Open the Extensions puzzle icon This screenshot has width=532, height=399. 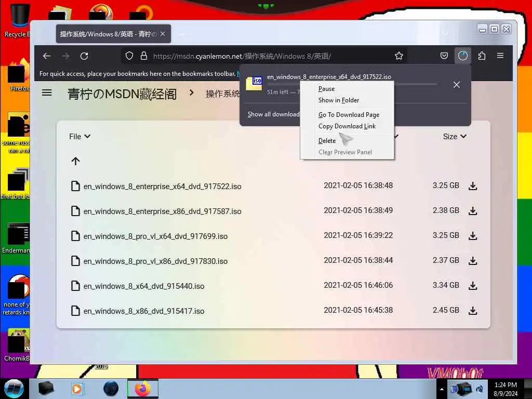[482, 56]
